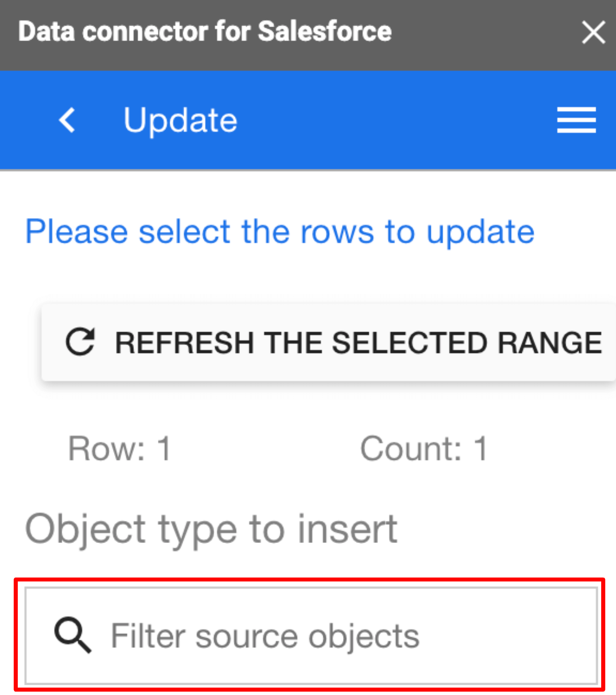
Task: Click the 'Object type to insert' heading
Action: pos(211,529)
